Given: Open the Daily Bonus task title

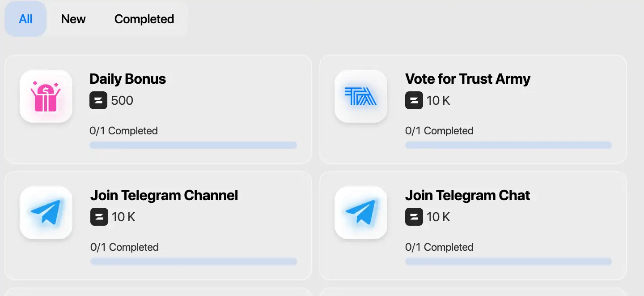Looking at the screenshot, I should click(x=127, y=79).
